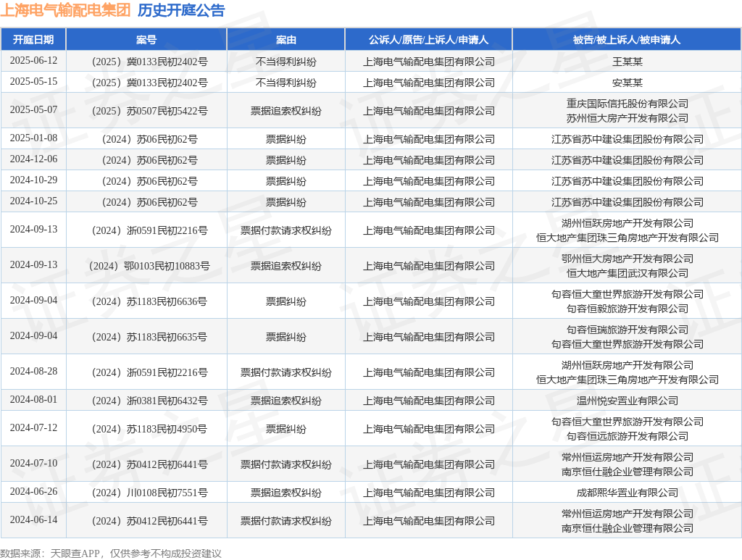Screen dimensions: 742x560
Task: Select the date cell 2024-07-10
Action: tap(33, 464)
